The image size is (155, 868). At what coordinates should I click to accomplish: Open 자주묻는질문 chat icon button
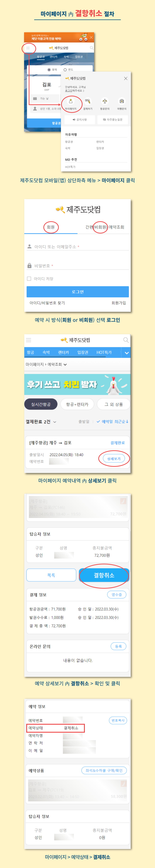tap(112, 120)
